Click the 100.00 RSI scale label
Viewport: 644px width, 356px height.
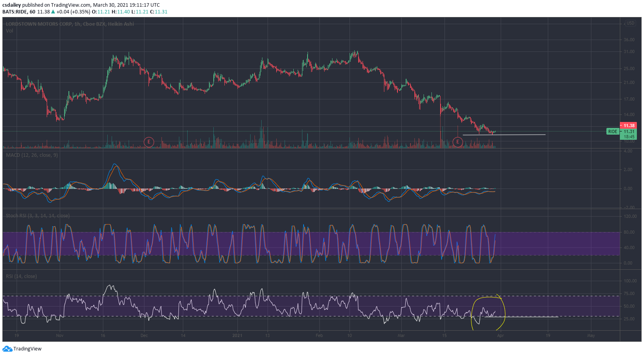(x=630, y=281)
